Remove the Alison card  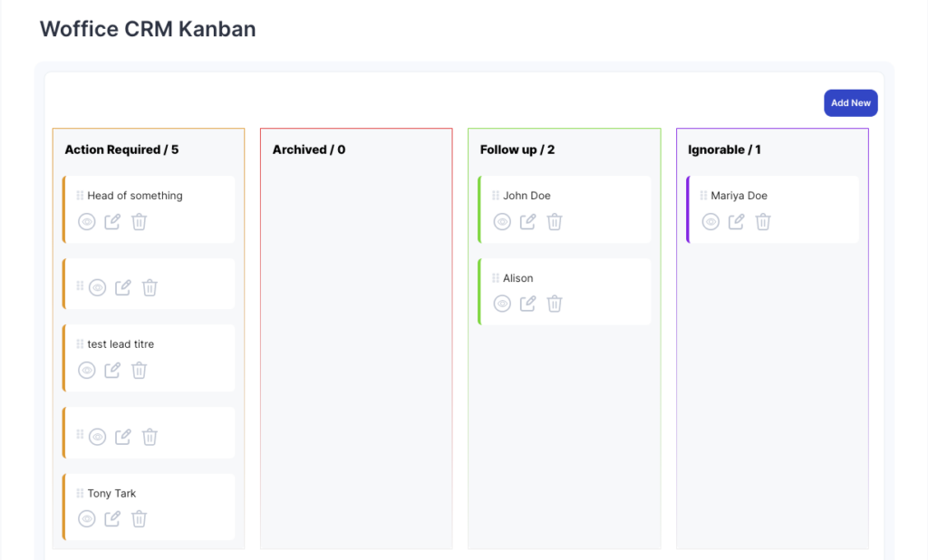coord(555,304)
